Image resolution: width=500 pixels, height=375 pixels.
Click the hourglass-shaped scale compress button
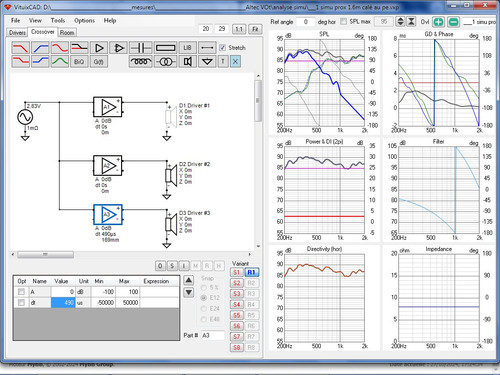pyautogui.click(x=411, y=22)
